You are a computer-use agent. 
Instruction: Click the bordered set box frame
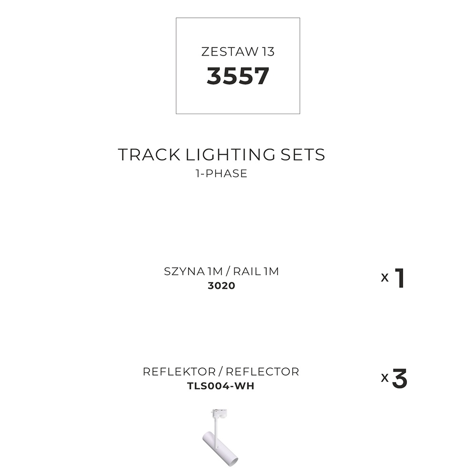(238, 66)
